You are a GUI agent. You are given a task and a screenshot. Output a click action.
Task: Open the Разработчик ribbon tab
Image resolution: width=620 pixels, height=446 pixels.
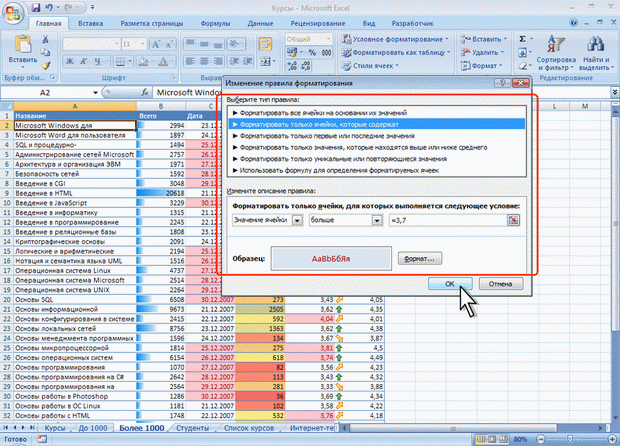[412, 23]
